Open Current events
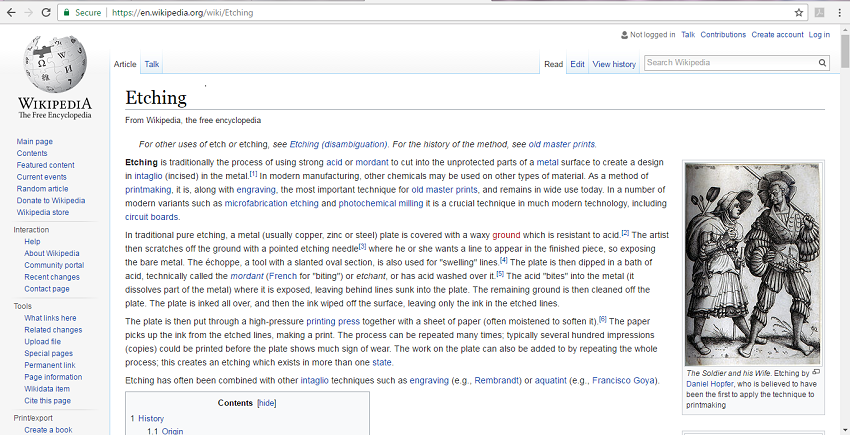This screenshot has width=850, height=435. click(42, 177)
